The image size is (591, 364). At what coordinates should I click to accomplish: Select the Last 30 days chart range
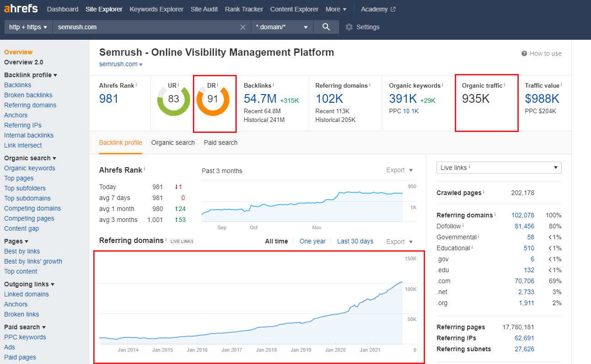click(x=355, y=241)
